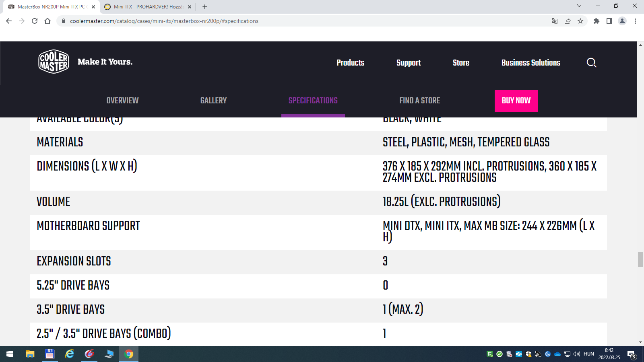Go back to previous page
The height and width of the screenshot is (362, 644).
point(9,21)
